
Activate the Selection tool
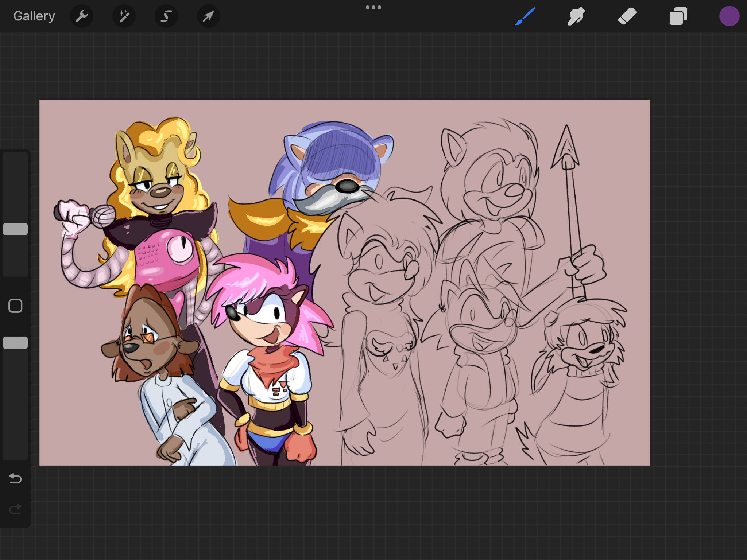point(166,16)
